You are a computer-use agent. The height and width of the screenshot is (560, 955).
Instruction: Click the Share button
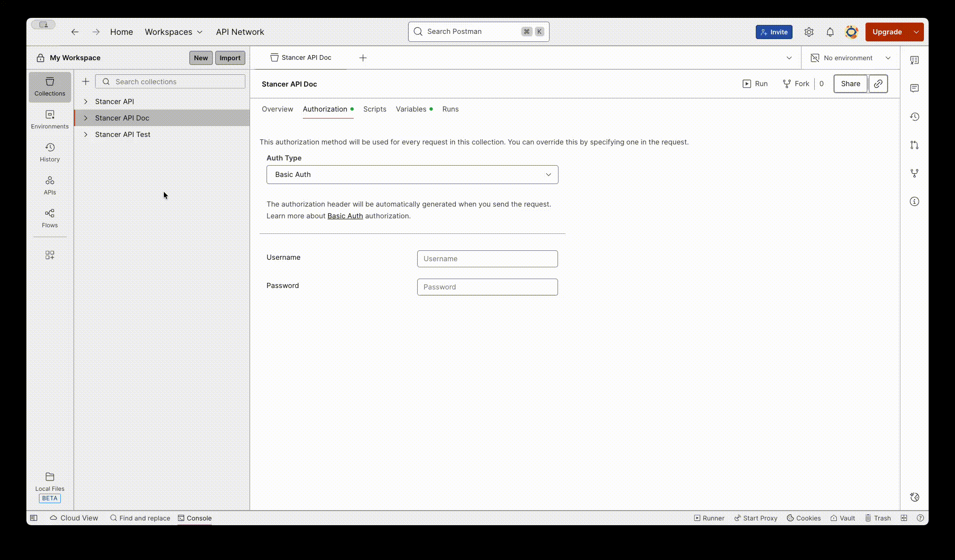(850, 83)
